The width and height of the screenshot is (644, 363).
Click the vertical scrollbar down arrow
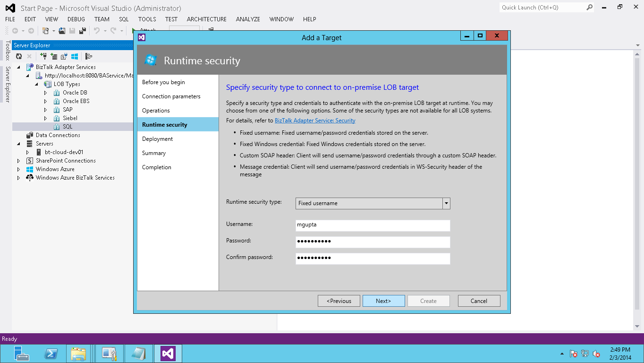[x=637, y=326]
